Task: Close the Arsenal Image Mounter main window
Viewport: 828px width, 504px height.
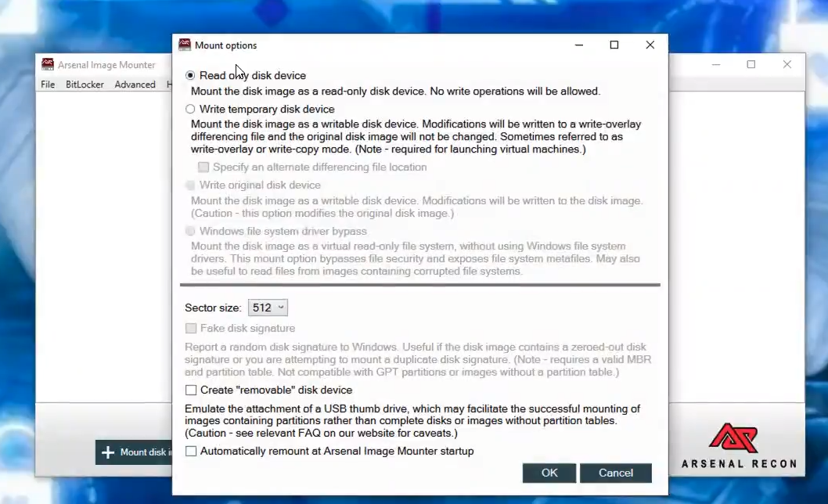Action: (x=787, y=65)
